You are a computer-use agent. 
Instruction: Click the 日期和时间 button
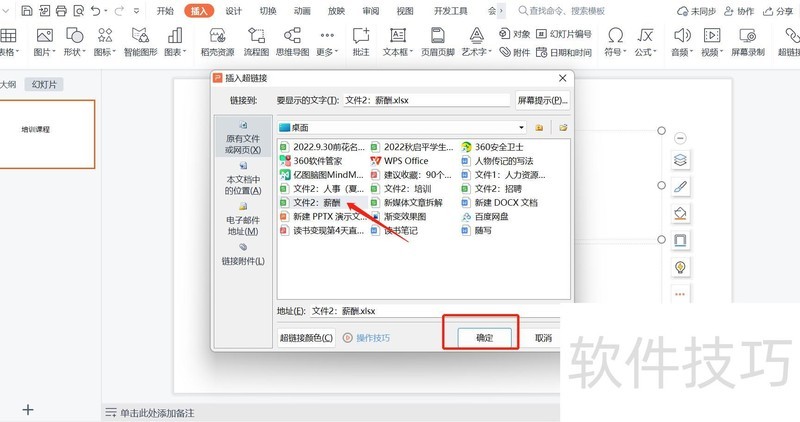pos(563,52)
